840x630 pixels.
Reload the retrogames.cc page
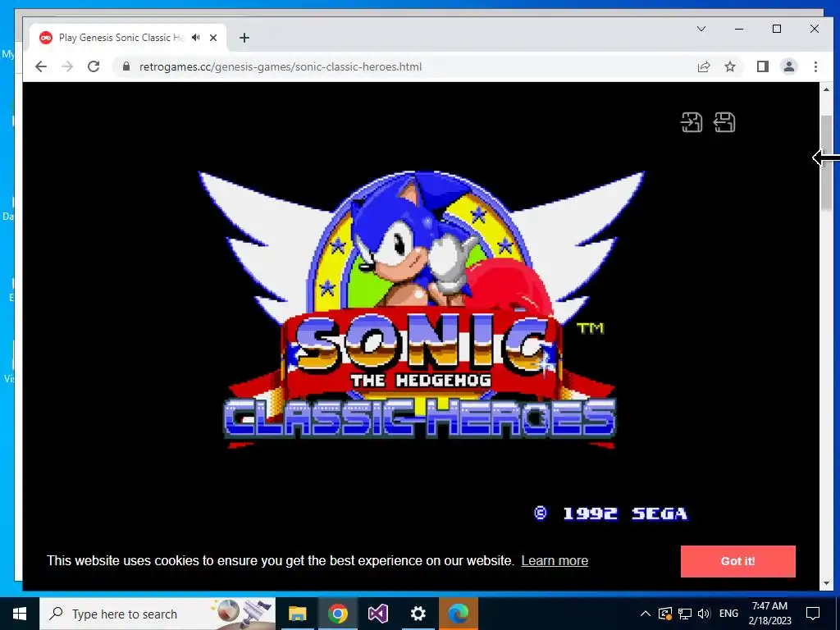[94, 66]
